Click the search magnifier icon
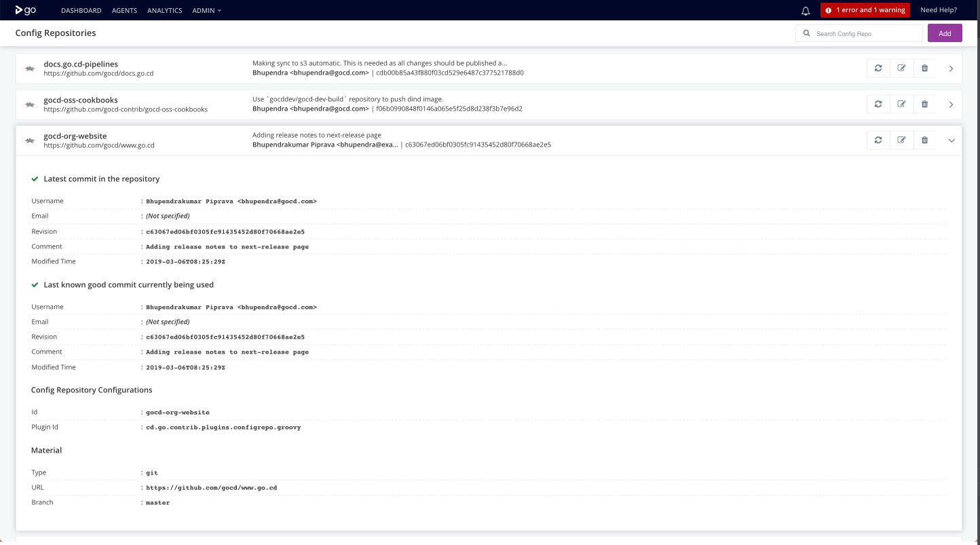This screenshot has width=980, height=545. 806,33
